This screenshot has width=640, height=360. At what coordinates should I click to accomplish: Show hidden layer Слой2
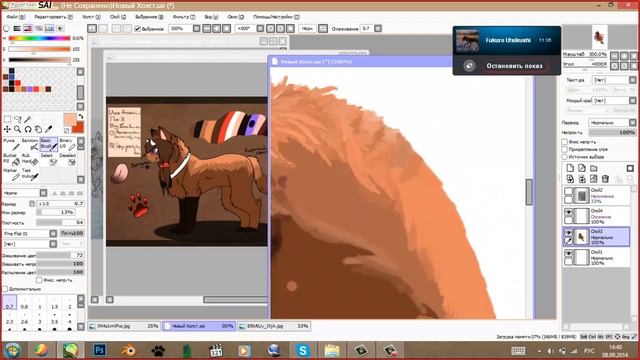pyautogui.click(x=568, y=191)
